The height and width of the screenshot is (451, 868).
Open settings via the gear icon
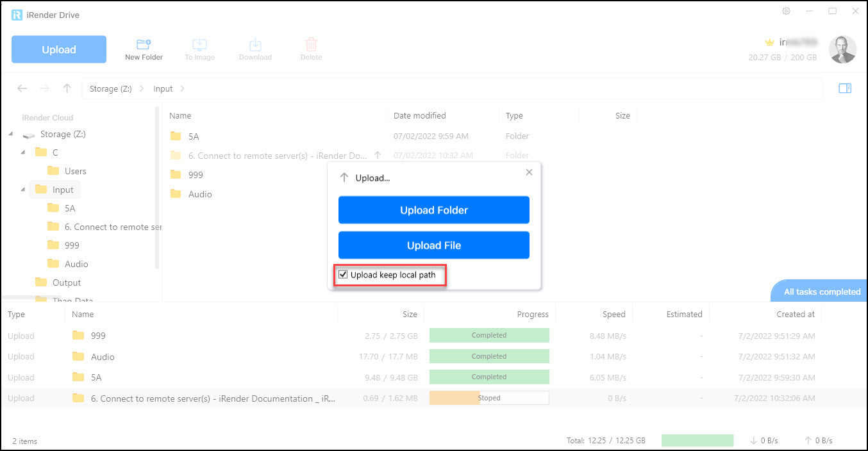tap(787, 12)
